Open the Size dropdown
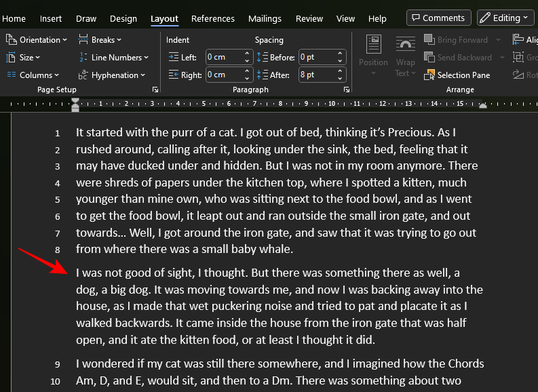This screenshot has width=538, height=392. [x=23, y=57]
